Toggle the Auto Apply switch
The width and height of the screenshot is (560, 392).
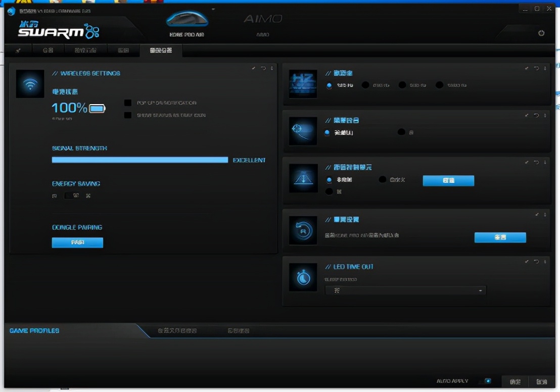(x=487, y=381)
